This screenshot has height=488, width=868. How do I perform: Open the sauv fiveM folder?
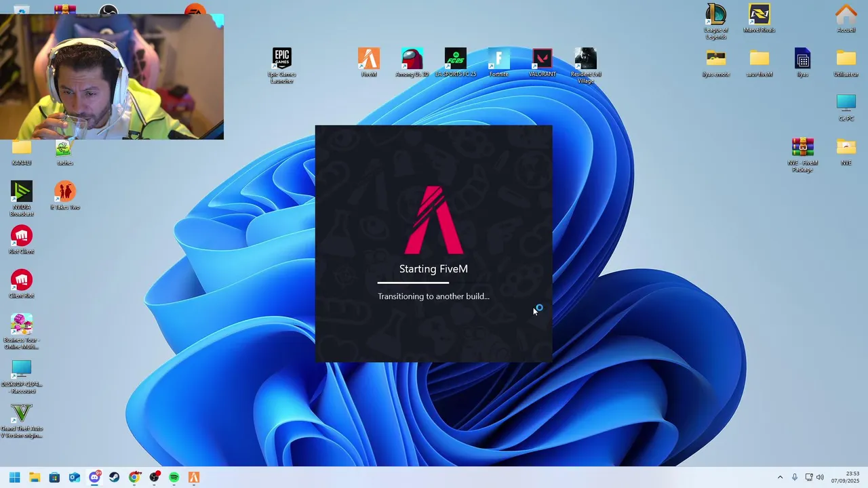tap(759, 62)
